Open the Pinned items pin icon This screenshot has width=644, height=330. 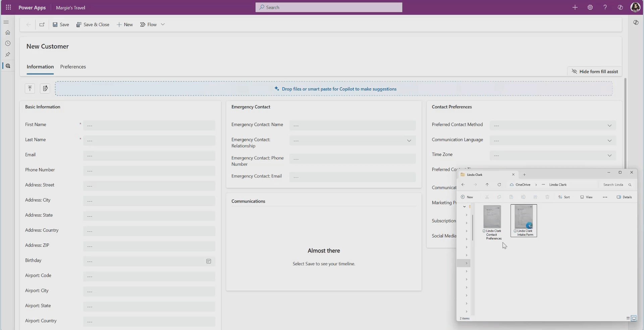pos(8,55)
